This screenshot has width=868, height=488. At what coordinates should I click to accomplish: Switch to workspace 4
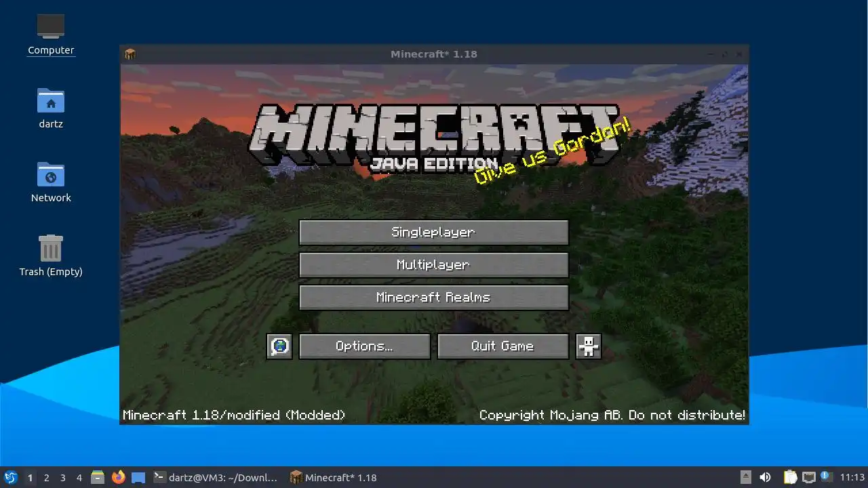pos(79,478)
